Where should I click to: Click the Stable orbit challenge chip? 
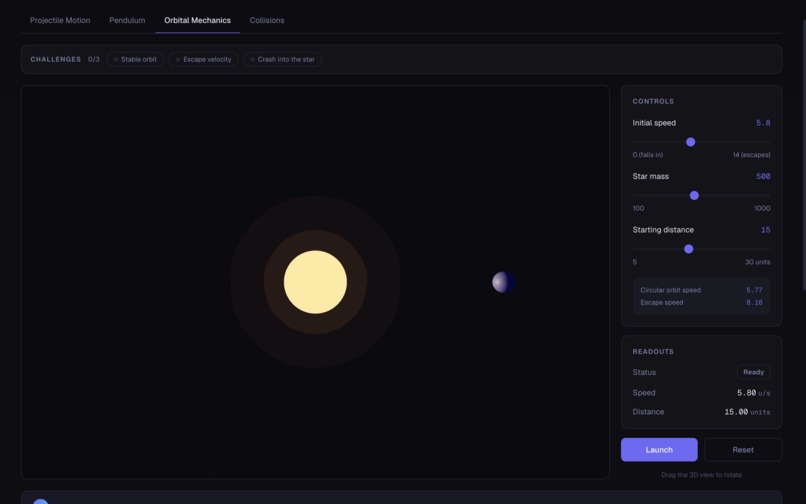pyautogui.click(x=135, y=60)
